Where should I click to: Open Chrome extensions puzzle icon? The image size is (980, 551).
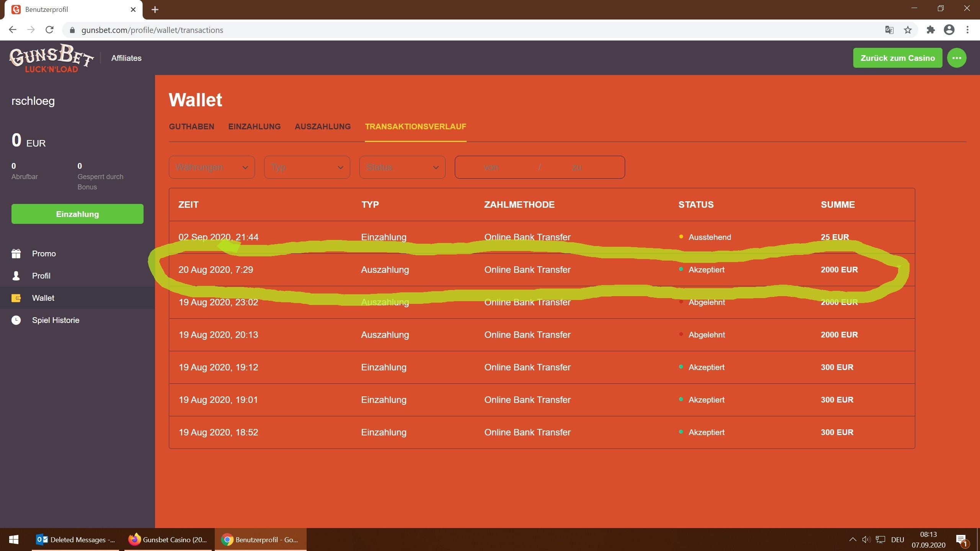click(x=931, y=30)
